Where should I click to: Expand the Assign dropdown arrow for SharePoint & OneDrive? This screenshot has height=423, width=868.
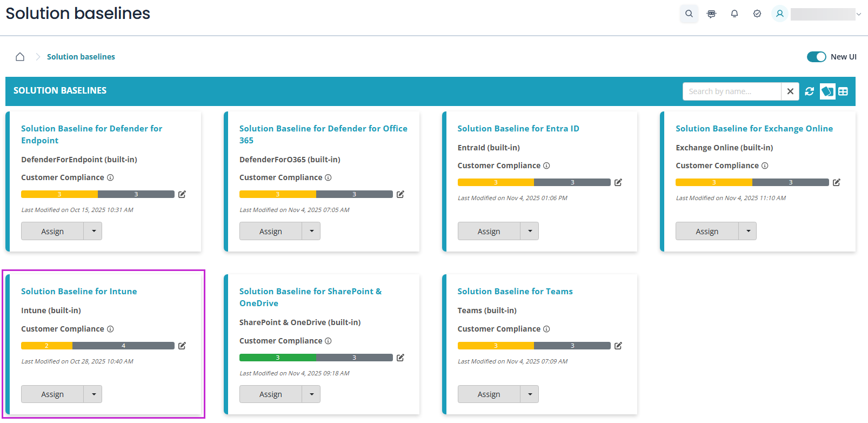(x=311, y=394)
